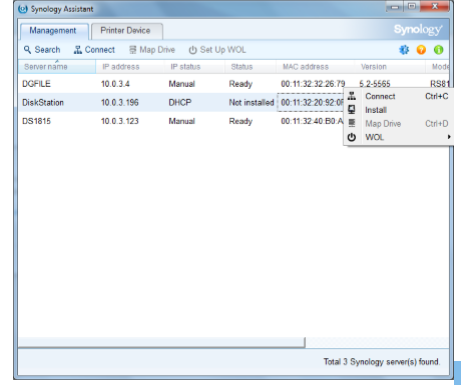Screen dimensions: 467x392
Task: Click the power icon beside context menu WOL
Action: (352, 137)
